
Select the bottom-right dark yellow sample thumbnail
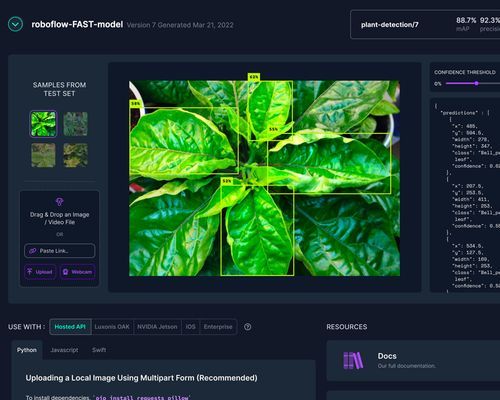pos(76,155)
